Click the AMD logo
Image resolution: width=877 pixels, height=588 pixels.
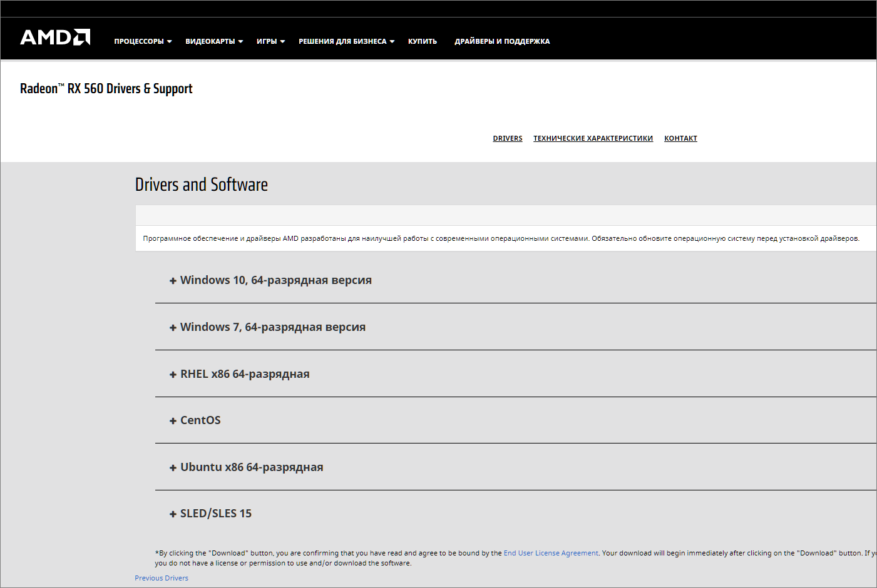pyautogui.click(x=55, y=37)
